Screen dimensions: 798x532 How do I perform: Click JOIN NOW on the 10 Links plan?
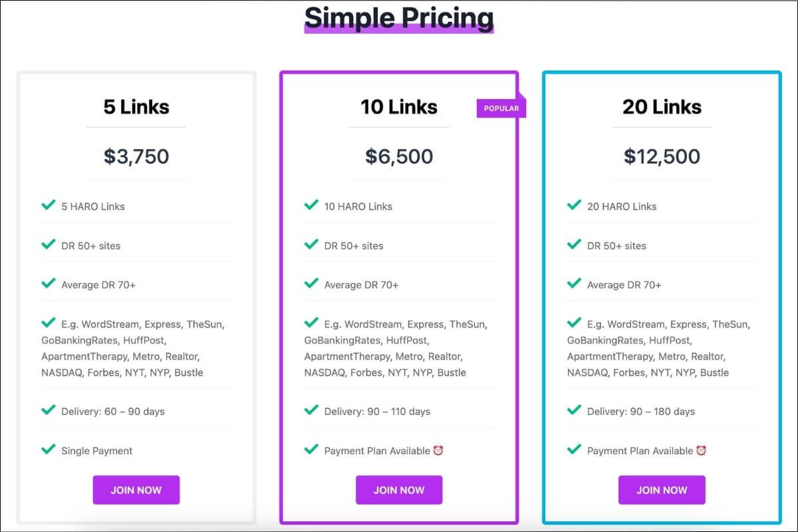point(399,490)
